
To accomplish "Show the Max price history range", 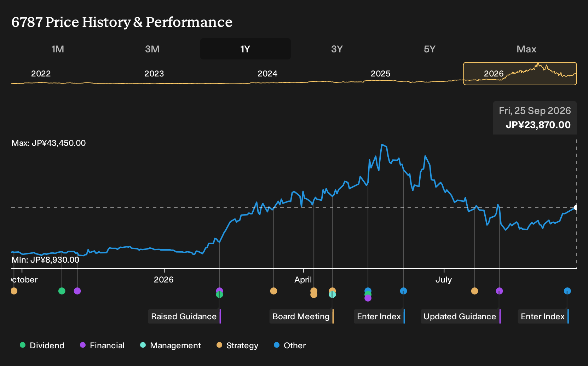I will pos(526,49).
